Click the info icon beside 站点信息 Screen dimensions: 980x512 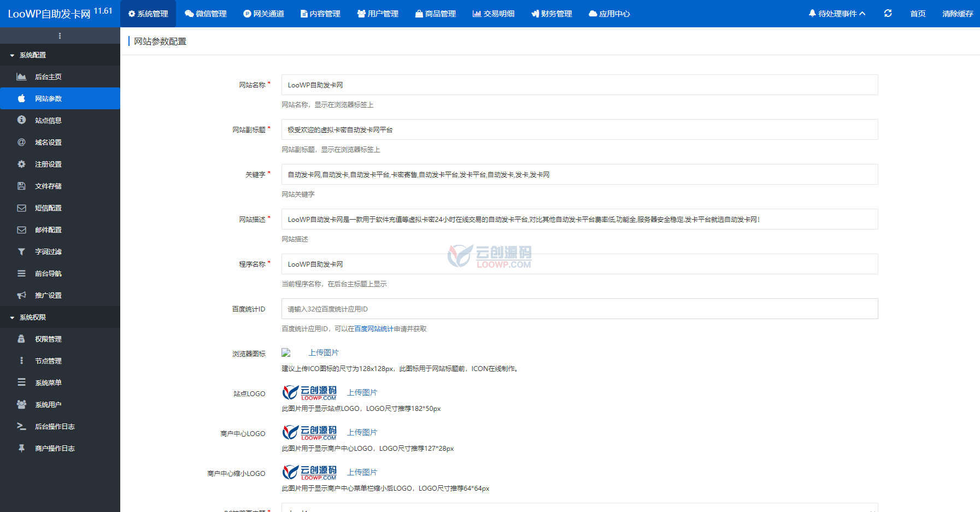pyautogui.click(x=21, y=120)
